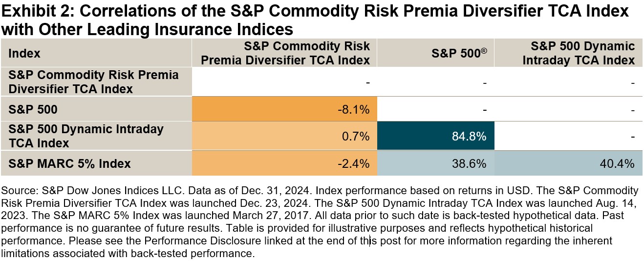The height and width of the screenshot is (261, 644).
Task: Click the S&P 500 Dynamic Intraday row label
Action: [86, 136]
